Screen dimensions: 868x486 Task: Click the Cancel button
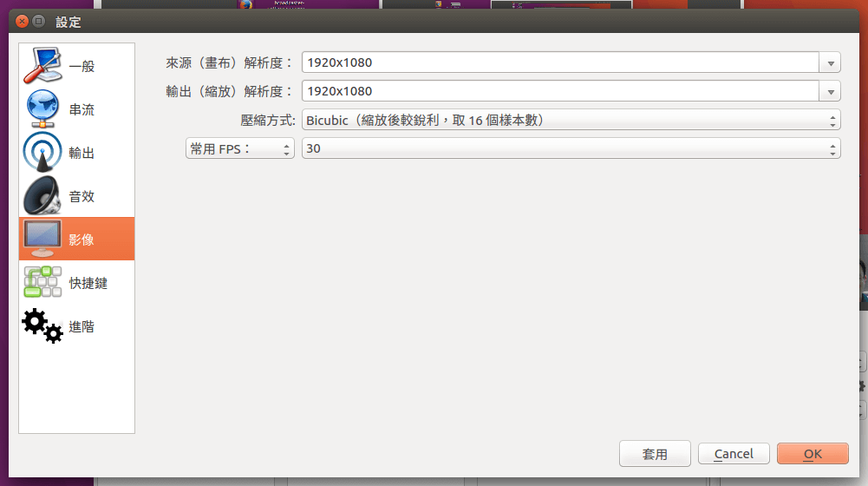coord(734,454)
